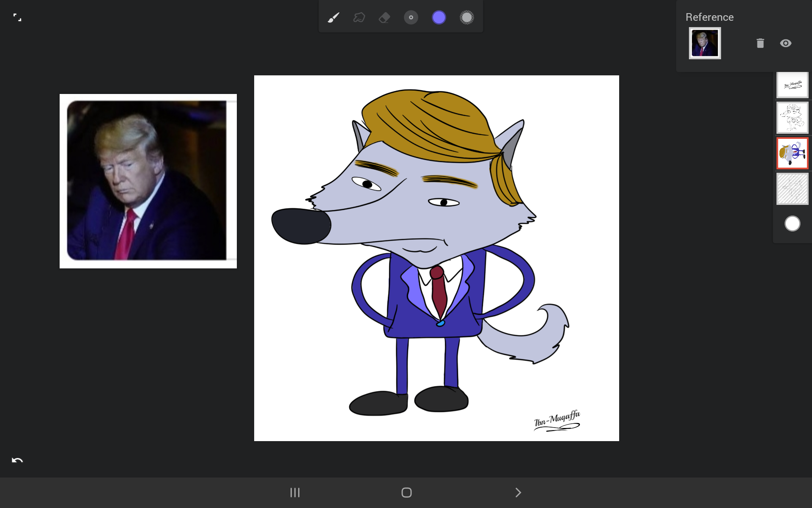Select the brush tool

[333, 18]
